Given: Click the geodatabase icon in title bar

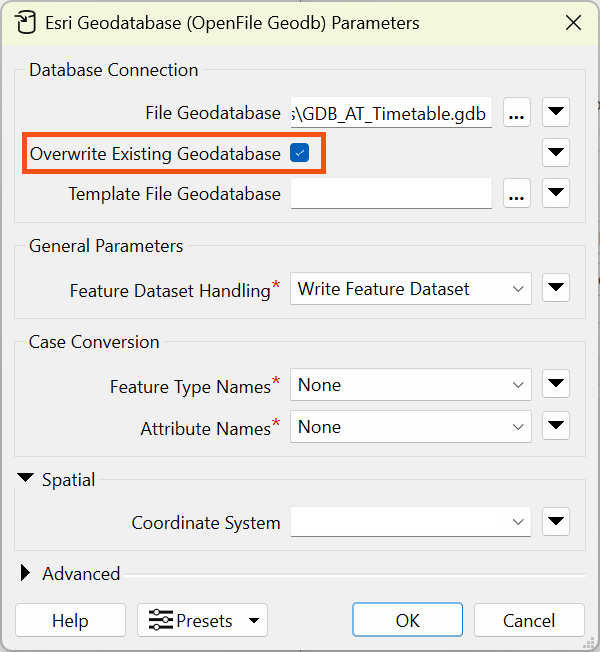Looking at the screenshot, I should click(x=26, y=22).
